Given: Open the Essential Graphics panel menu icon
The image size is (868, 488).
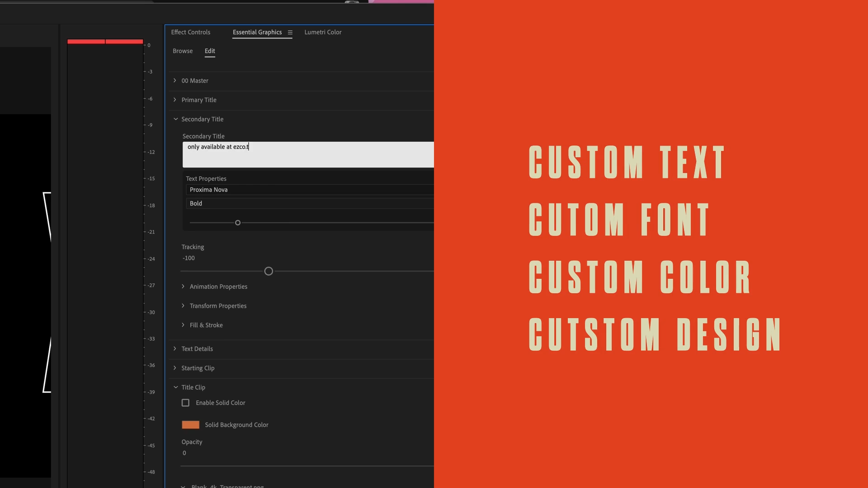Looking at the screenshot, I should [x=290, y=33].
